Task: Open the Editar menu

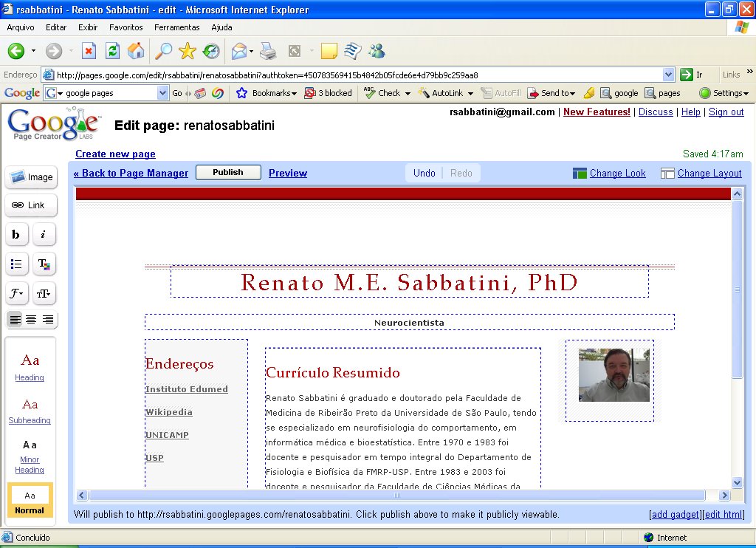Action: point(56,27)
